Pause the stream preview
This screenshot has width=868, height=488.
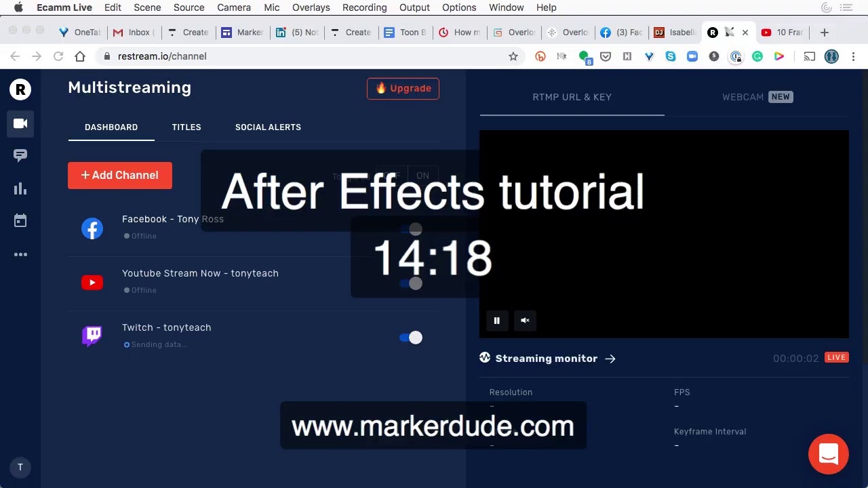pyautogui.click(x=496, y=321)
